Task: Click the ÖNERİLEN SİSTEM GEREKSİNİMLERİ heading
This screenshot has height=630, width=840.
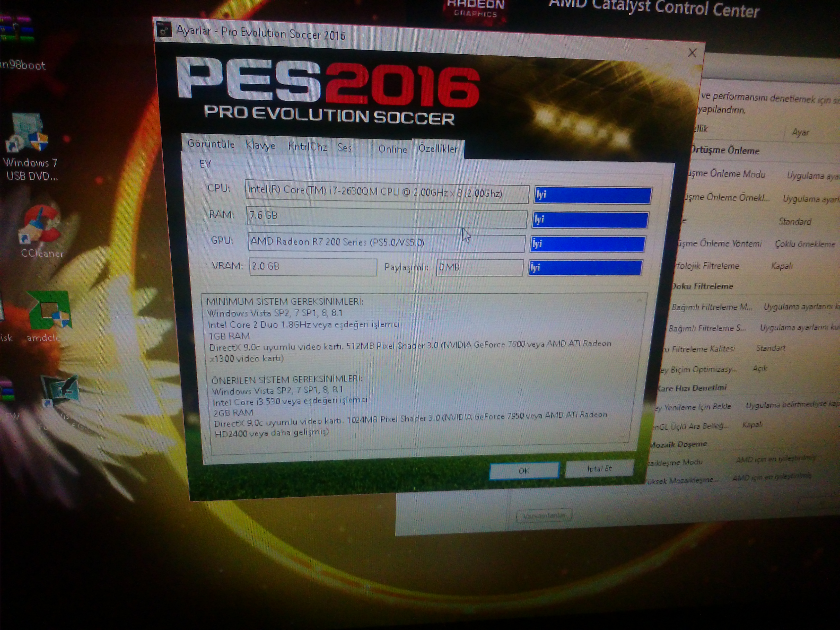Action: pos(287,379)
